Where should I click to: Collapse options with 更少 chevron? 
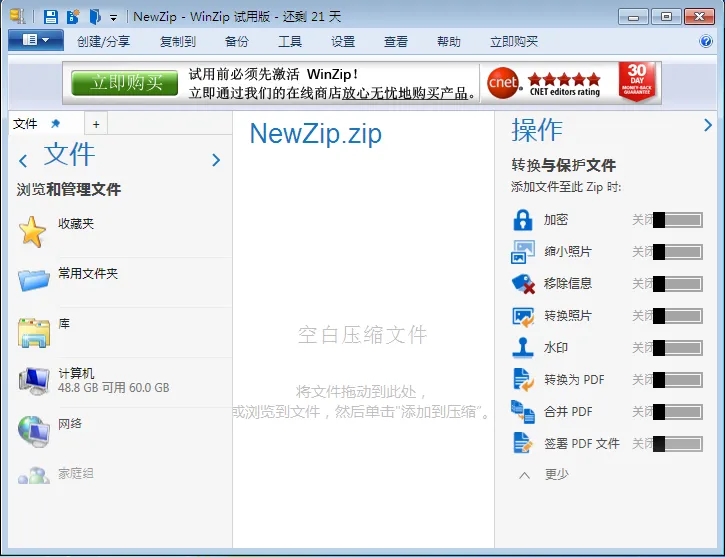point(524,475)
